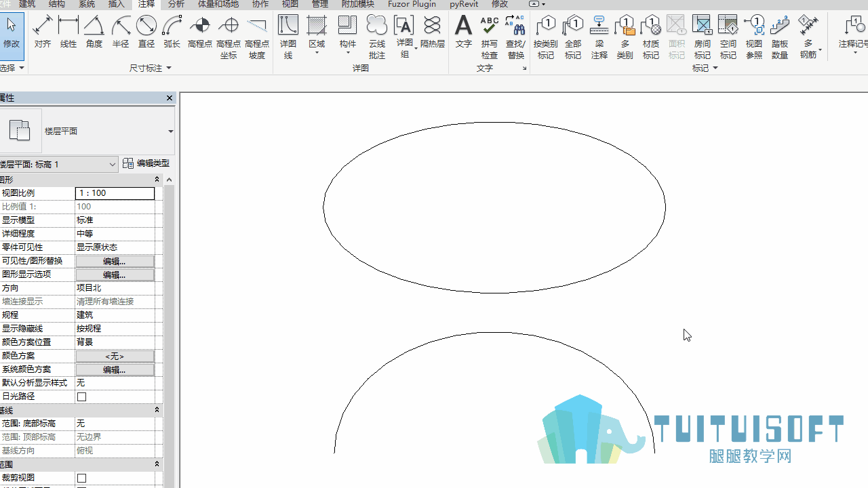Enable the 裁剪视图 checkbox

pos(82,478)
